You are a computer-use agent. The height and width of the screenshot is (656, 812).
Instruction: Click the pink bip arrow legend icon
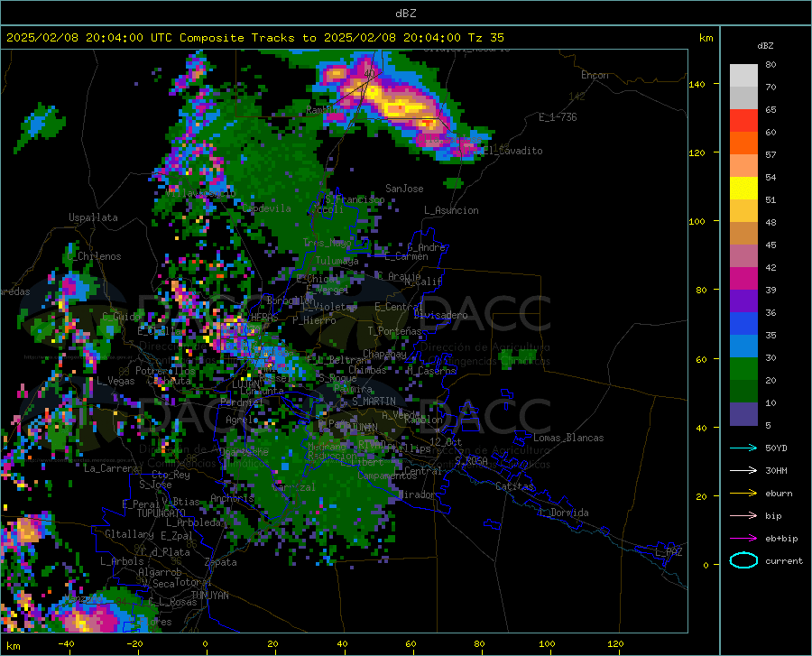pyautogui.click(x=743, y=516)
